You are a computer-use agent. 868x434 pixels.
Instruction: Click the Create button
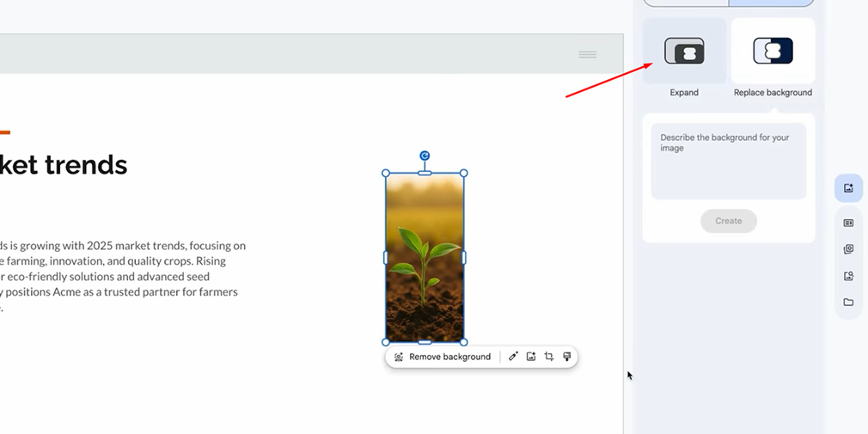[729, 221]
